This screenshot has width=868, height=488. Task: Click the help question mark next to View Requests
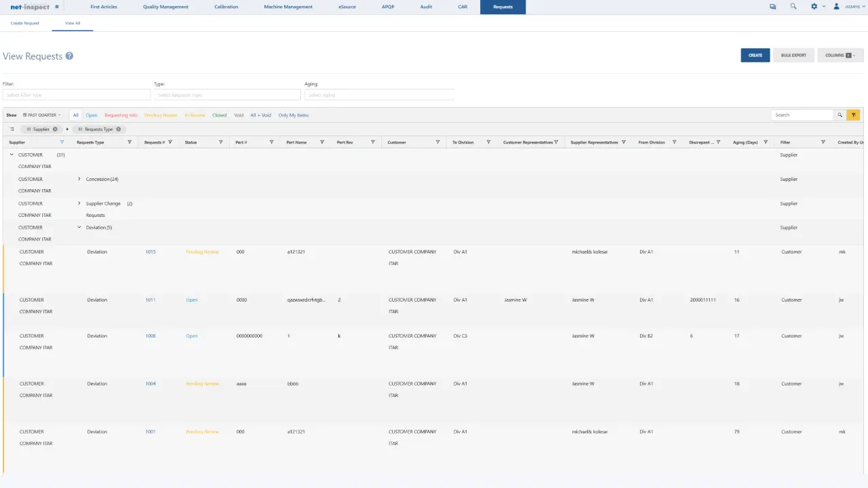point(69,56)
